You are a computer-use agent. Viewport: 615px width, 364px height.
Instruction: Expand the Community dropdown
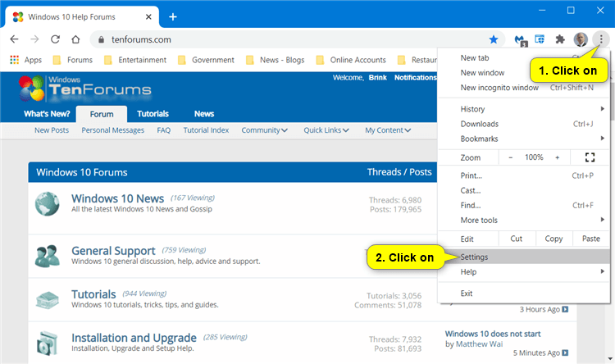[264, 130]
